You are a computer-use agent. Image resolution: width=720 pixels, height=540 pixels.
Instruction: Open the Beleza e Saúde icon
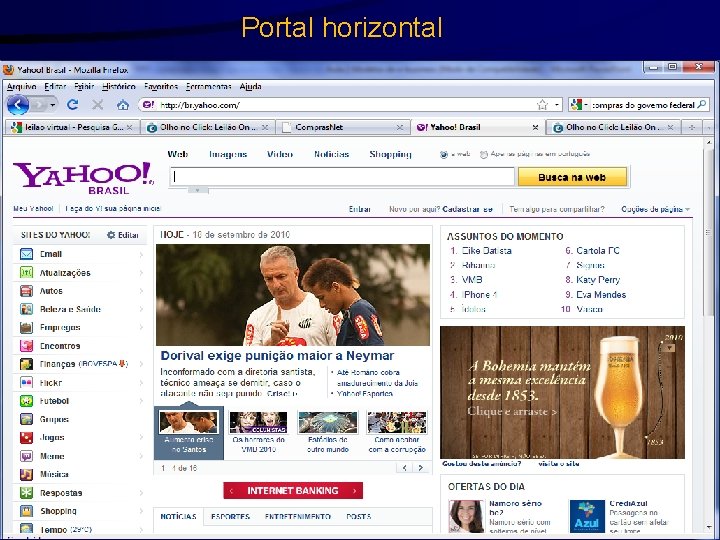point(26,309)
